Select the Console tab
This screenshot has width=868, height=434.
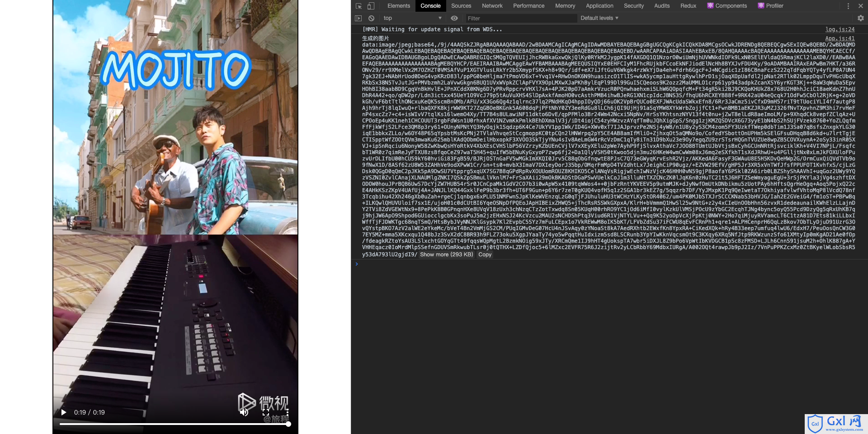pyautogui.click(x=430, y=6)
